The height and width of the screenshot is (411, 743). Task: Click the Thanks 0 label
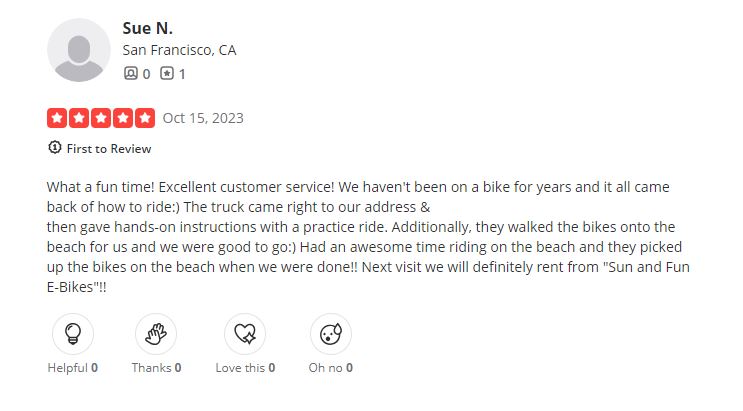(x=156, y=368)
